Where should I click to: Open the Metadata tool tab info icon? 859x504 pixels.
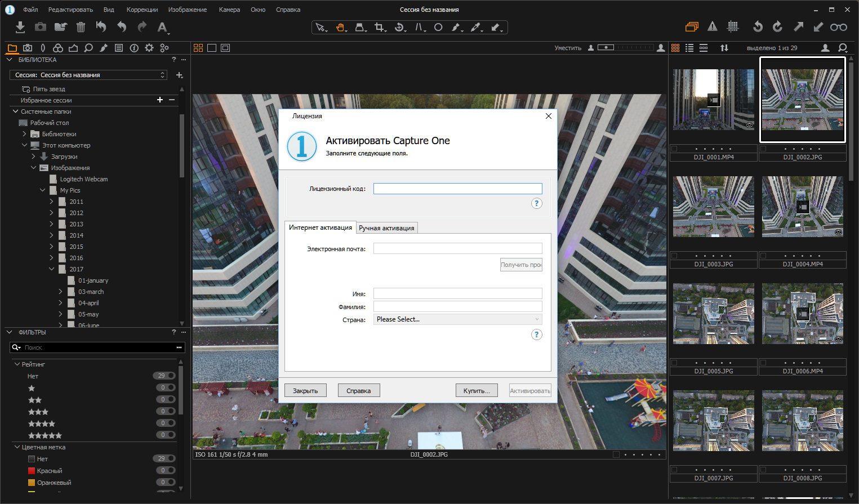click(x=134, y=48)
